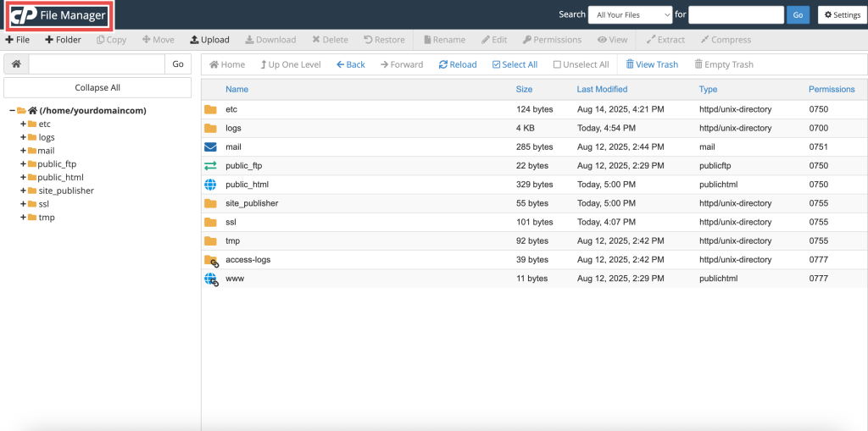This screenshot has width=868, height=431.
Task: Click tmp file name in list
Action: coord(232,241)
